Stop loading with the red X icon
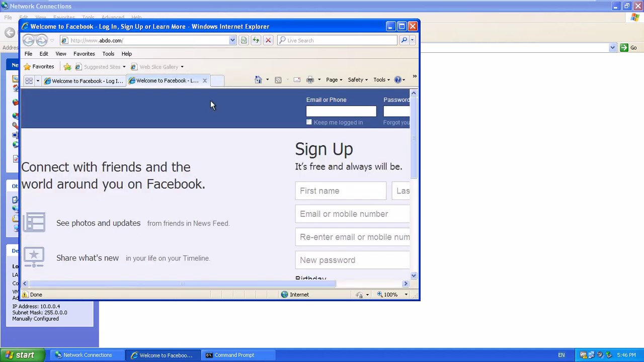The height and width of the screenshot is (362, 644). (x=268, y=40)
